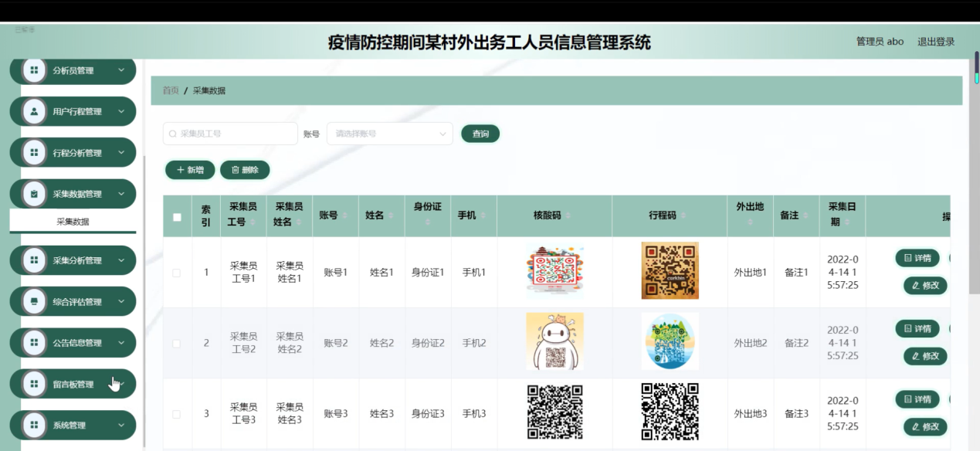This screenshot has height=451, width=980.
Task: Sort by 外出地 column arrows
Action: tap(751, 222)
